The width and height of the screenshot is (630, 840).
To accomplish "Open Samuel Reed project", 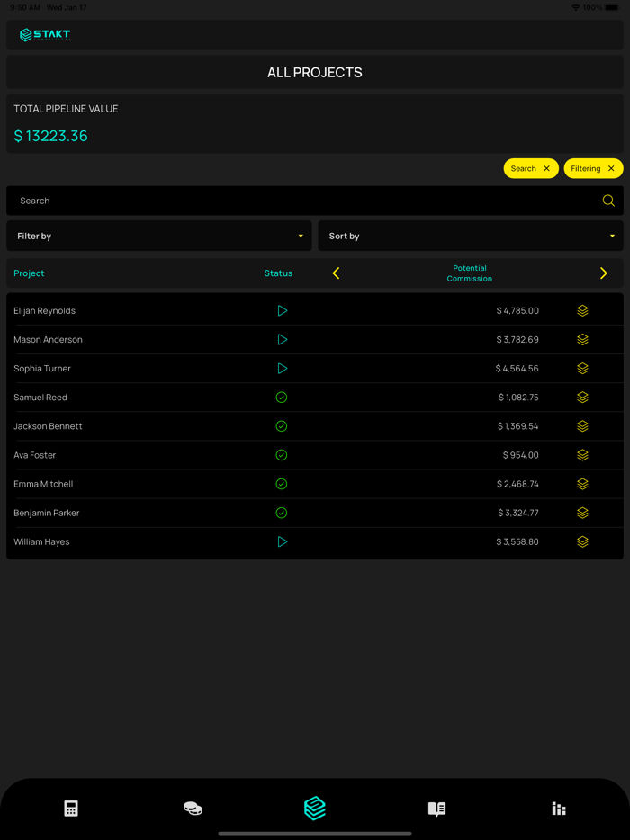I will click(40, 398).
